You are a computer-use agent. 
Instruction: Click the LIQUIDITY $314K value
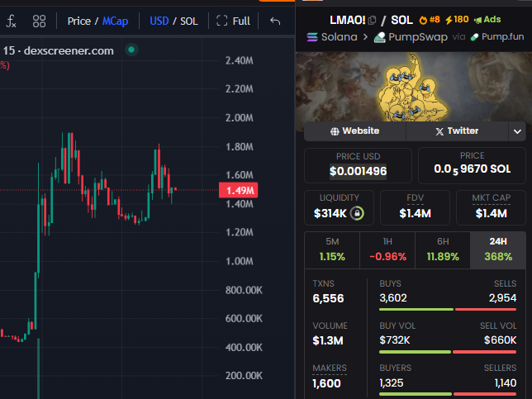(330, 213)
